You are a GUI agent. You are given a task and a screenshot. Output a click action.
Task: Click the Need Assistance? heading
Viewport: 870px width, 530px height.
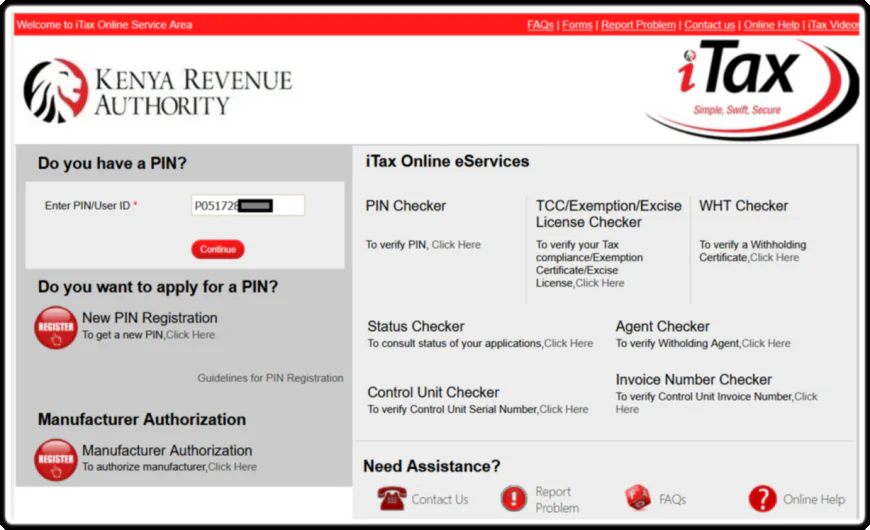coord(432,466)
